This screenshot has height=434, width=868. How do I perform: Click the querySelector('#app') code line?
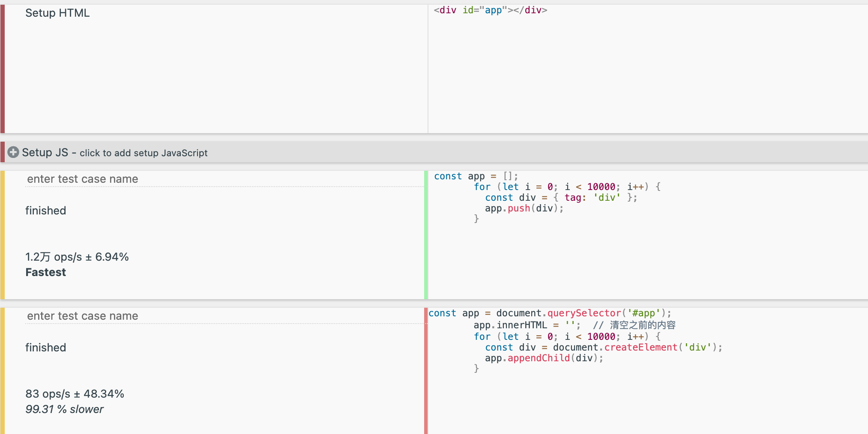550,313
